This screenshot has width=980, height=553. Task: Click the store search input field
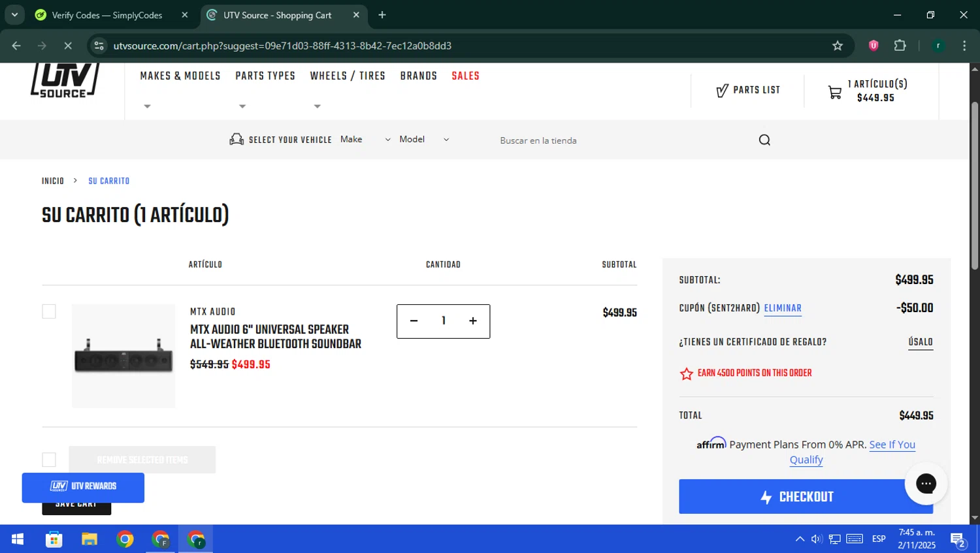coord(621,140)
